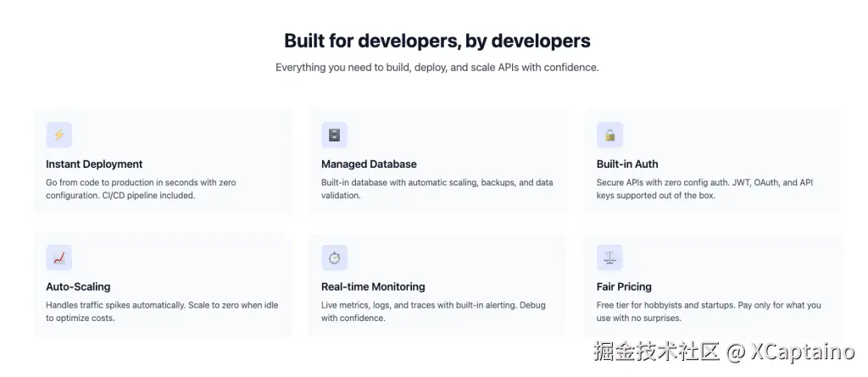Click the stopwatch Real-time Monitoring icon
The height and width of the screenshot is (377, 868).
pyautogui.click(x=334, y=258)
